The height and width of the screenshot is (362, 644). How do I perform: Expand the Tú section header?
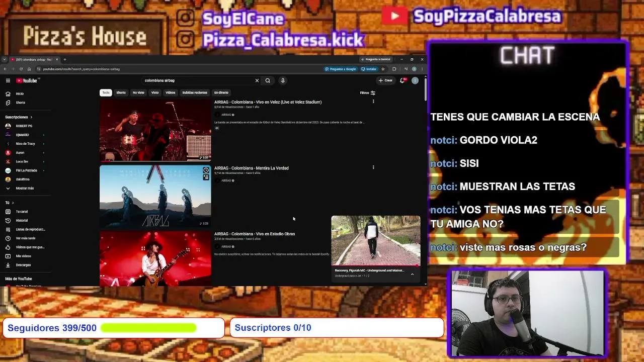(x=10, y=203)
